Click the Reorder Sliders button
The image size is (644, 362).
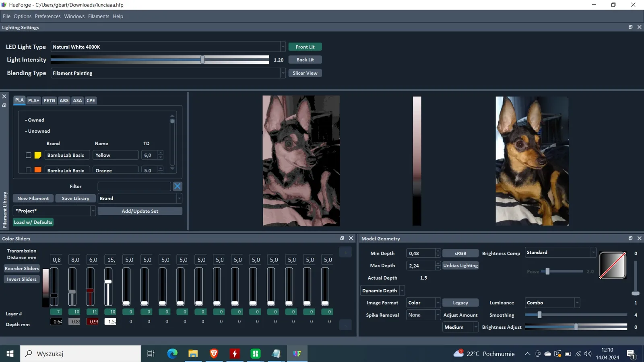pos(22,269)
